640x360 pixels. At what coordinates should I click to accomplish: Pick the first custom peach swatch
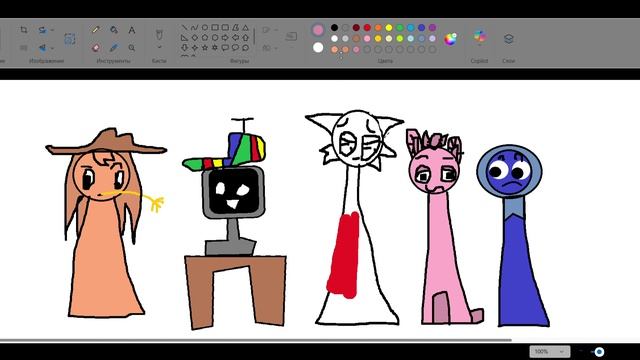(334, 50)
